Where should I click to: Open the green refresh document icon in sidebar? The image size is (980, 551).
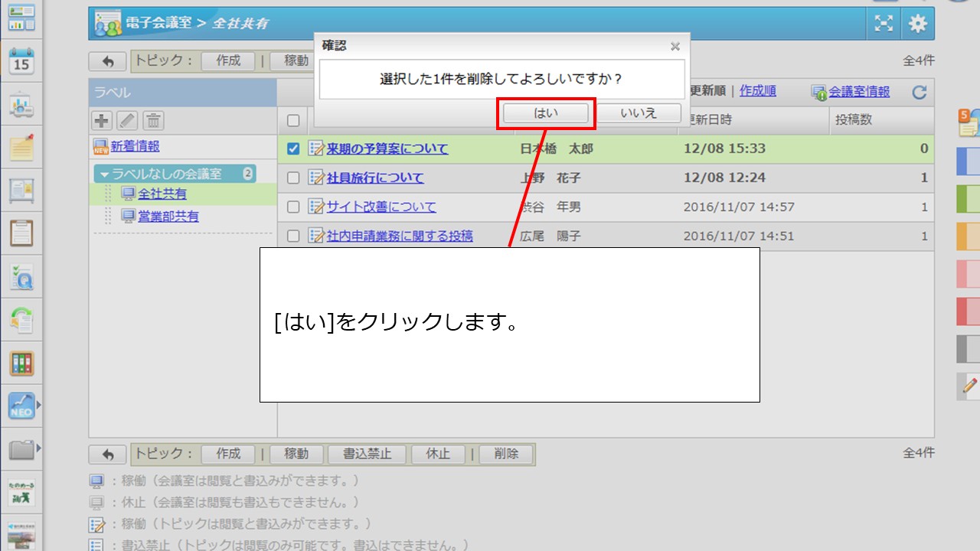[x=21, y=319]
